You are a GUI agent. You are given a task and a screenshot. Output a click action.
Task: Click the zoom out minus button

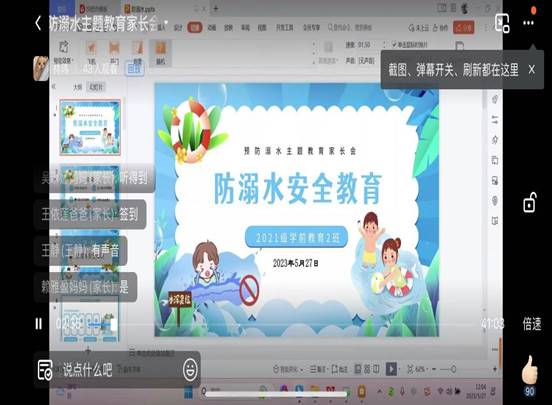434,369
